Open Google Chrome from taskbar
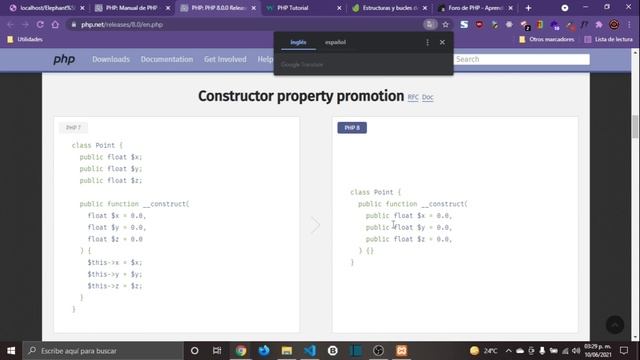Viewport: 640px width, 360px height. tap(241, 351)
